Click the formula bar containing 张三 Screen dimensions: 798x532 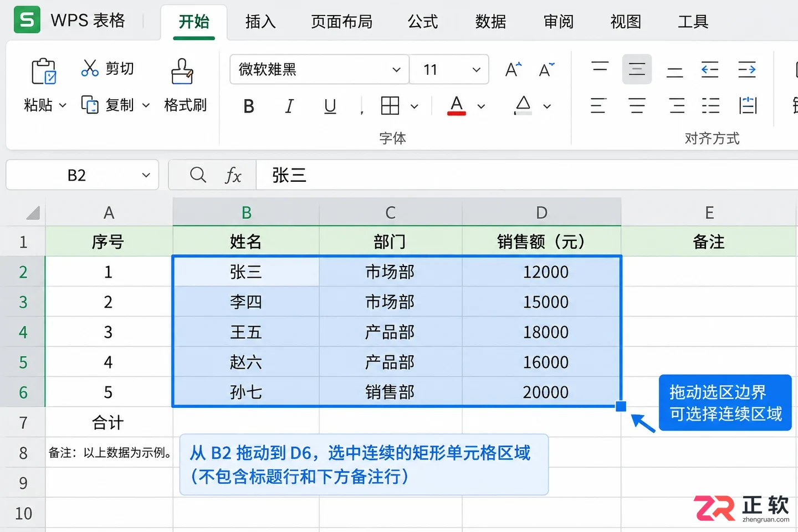526,175
